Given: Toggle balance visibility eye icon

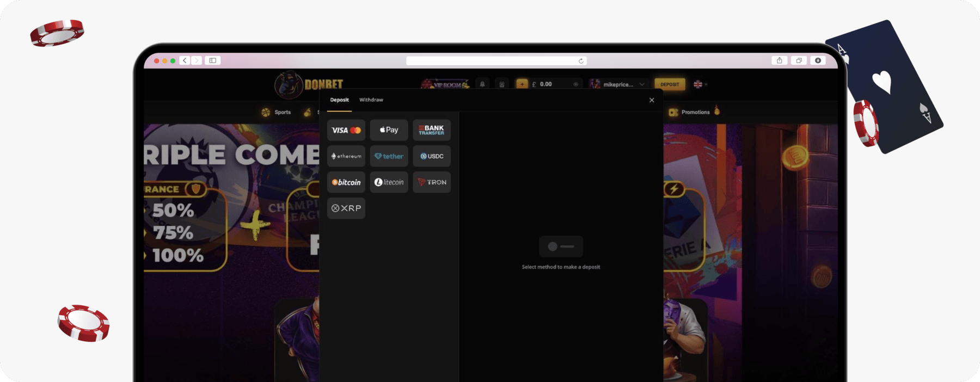Looking at the screenshot, I should coord(575,84).
